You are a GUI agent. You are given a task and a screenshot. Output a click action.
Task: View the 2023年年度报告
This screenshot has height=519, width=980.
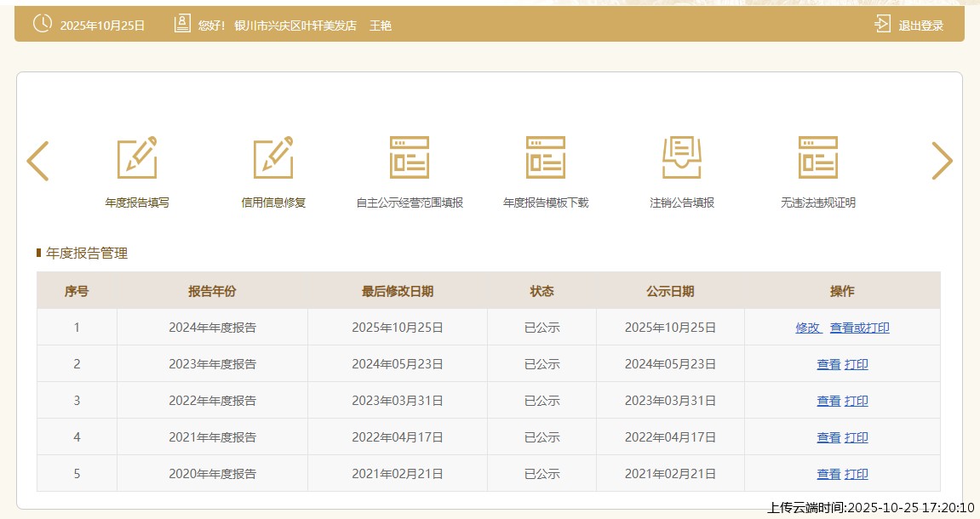828,364
